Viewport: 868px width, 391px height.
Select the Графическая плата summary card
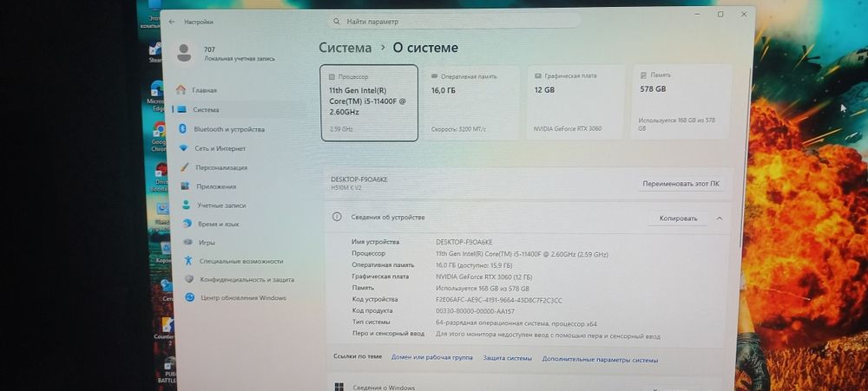pyautogui.click(x=575, y=102)
